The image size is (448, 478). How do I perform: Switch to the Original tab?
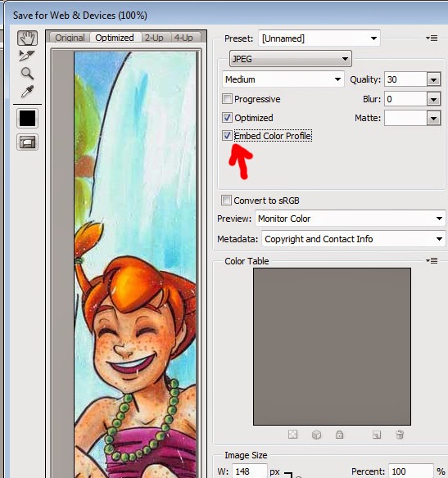[x=70, y=38]
